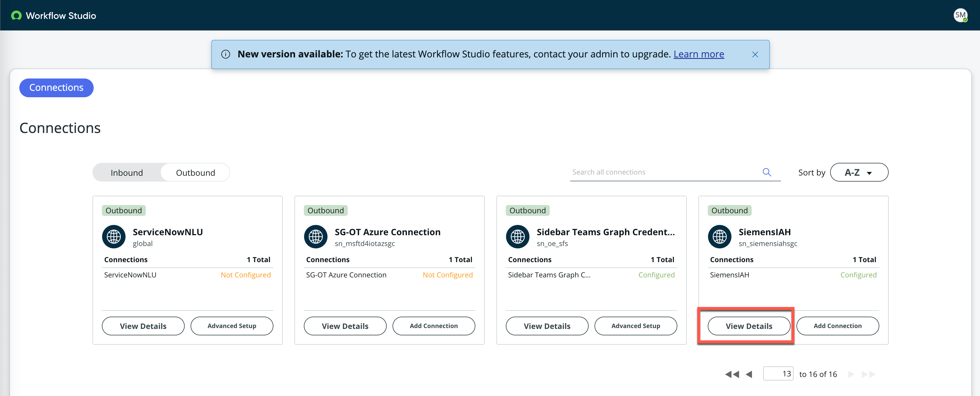This screenshot has height=396, width=980.
Task: Click the sn_msftd4iotazsgc scope text
Action: (x=365, y=244)
